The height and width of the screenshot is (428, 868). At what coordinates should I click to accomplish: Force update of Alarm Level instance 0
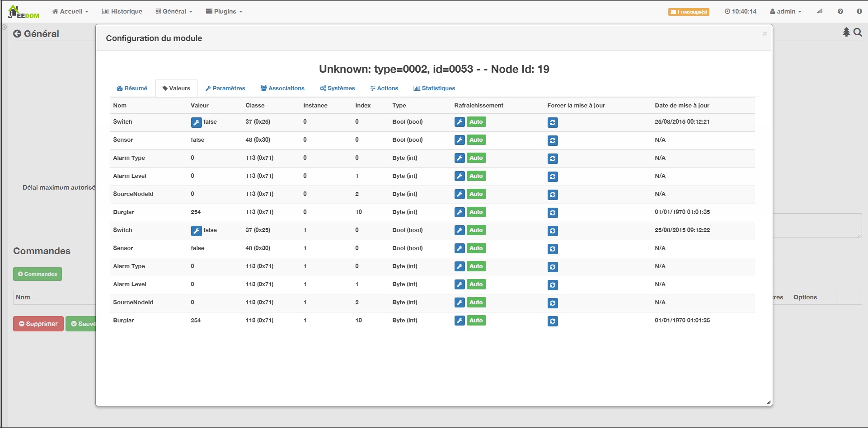(553, 177)
